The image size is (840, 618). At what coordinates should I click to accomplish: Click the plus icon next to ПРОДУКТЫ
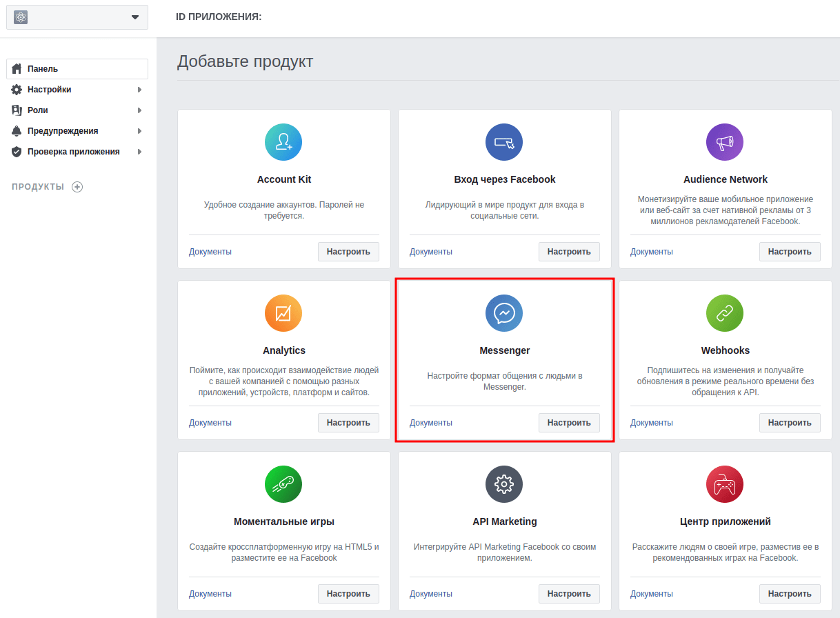click(77, 186)
